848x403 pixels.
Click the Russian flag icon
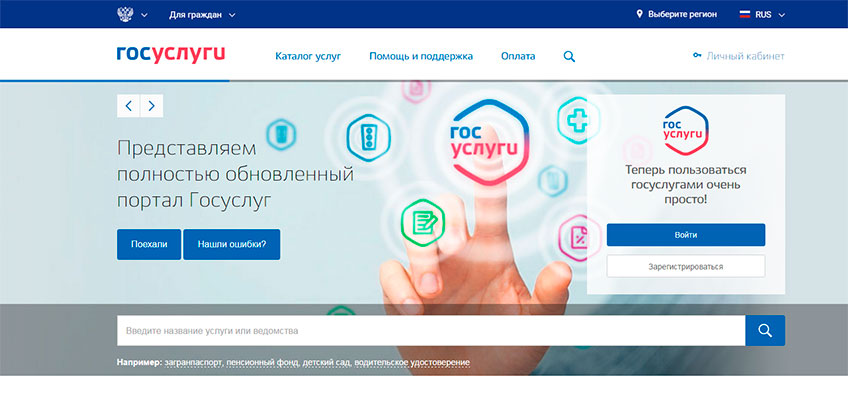745,15
